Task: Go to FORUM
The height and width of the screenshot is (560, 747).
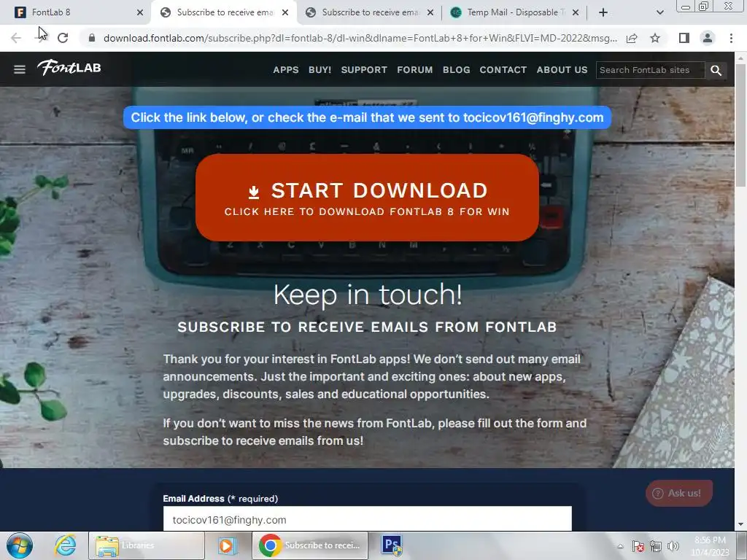Action: (415, 69)
